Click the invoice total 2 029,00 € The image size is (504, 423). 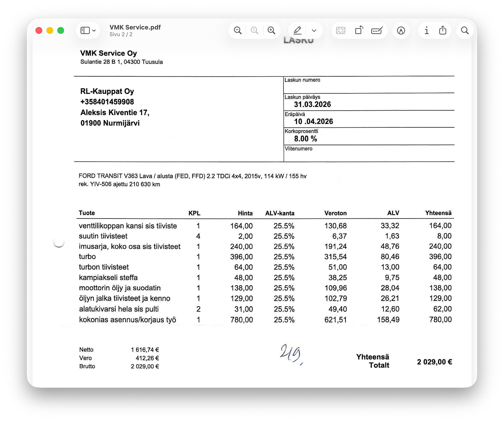[x=434, y=362]
